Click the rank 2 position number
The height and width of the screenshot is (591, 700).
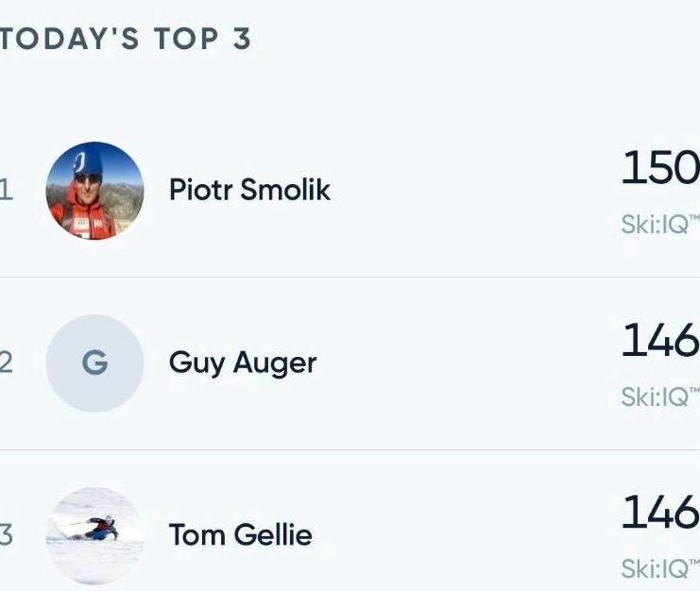click(6, 363)
